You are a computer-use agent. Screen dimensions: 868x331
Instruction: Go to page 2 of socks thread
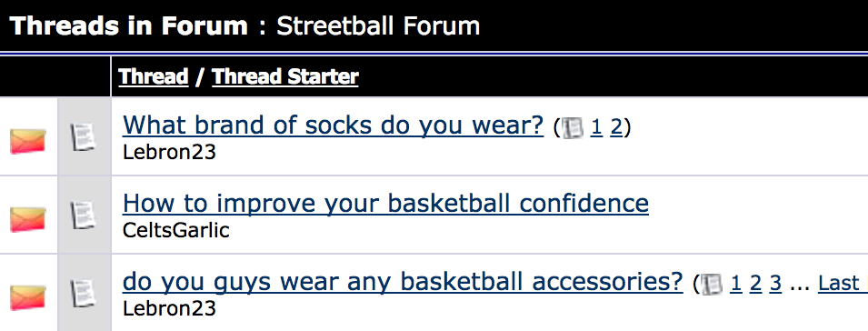point(616,128)
